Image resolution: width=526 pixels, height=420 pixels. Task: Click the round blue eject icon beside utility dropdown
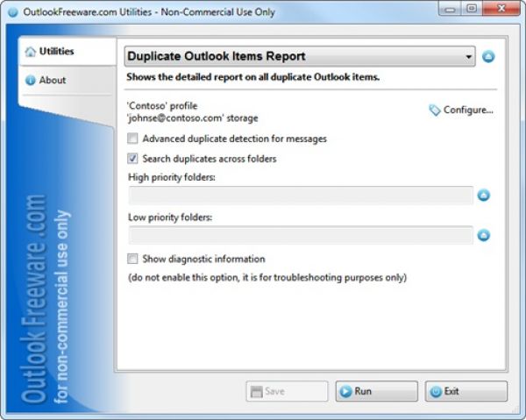pos(488,56)
